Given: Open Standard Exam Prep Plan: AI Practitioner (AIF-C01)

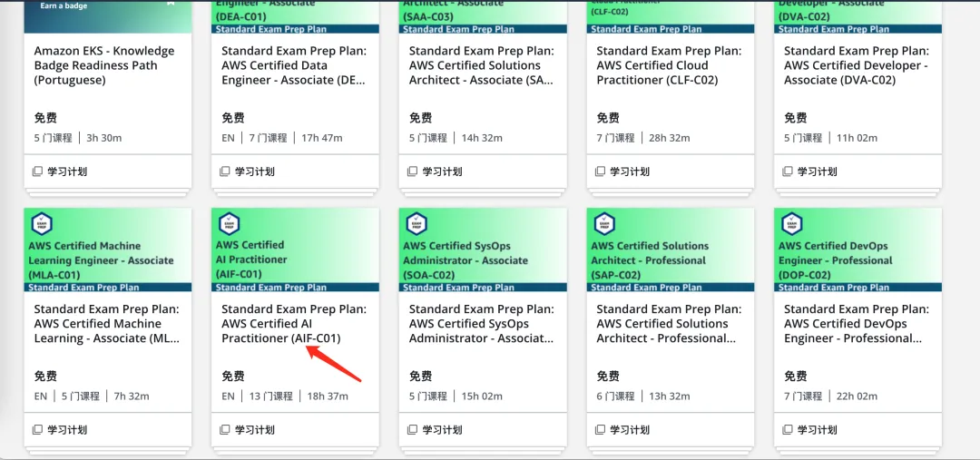Looking at the screenshot, I should pos(294,324).
